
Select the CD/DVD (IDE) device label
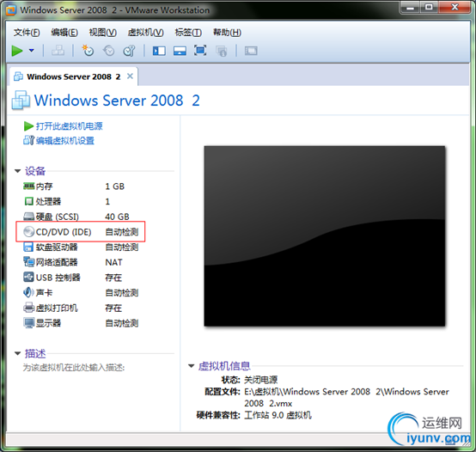[x=64, y=232]
